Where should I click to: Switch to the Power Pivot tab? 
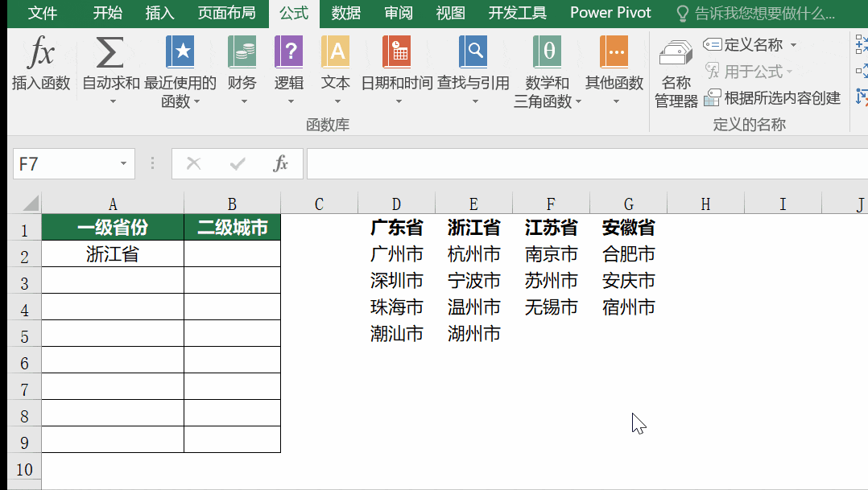pyautogui.click(x=610, y=13)
